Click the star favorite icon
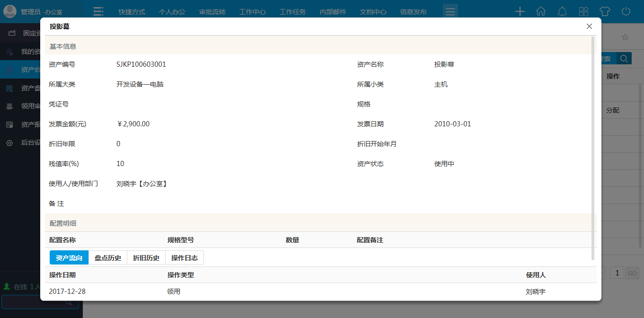The height and width of the screenshot is (318, 644). click(x=625, y=37)
